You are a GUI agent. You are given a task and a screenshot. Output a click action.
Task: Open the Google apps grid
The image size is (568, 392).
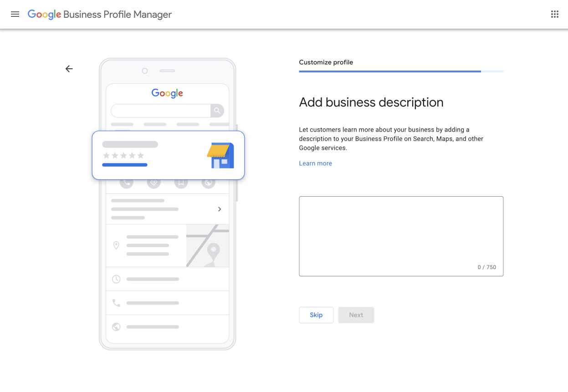[554, 14]
